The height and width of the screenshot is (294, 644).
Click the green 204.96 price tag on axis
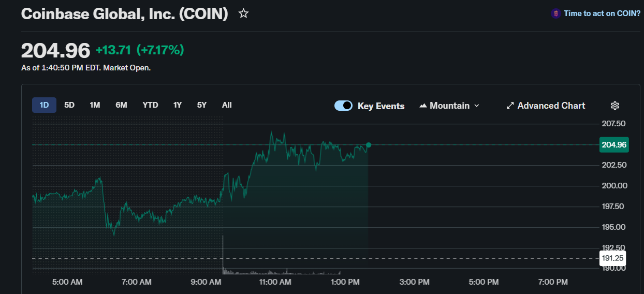[614, 145]
